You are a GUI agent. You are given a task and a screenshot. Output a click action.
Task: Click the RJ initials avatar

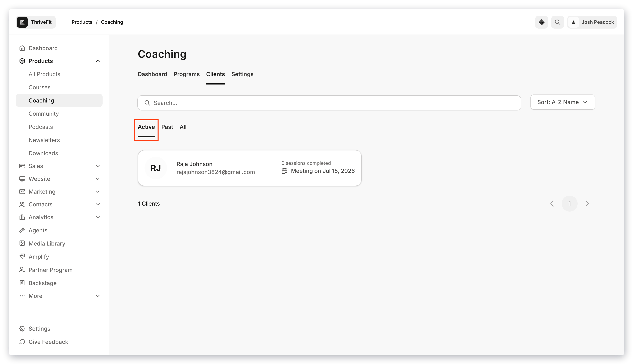(156, 168)
